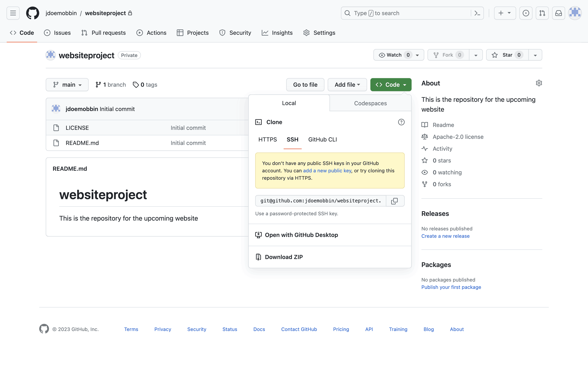This screenshot has width=588, height=368.
Task: Click the jdoemobbin owner link in breadcrumb
Action: pos(61,13)
